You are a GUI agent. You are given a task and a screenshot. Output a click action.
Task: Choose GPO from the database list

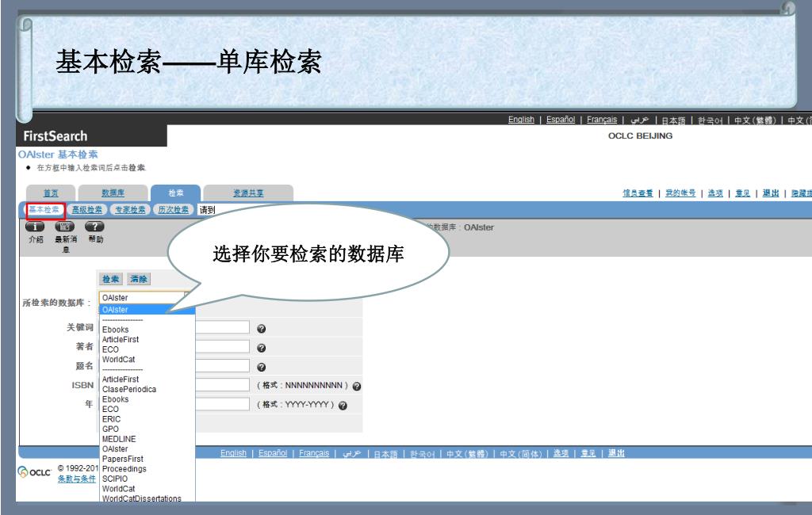click(110, 429)
